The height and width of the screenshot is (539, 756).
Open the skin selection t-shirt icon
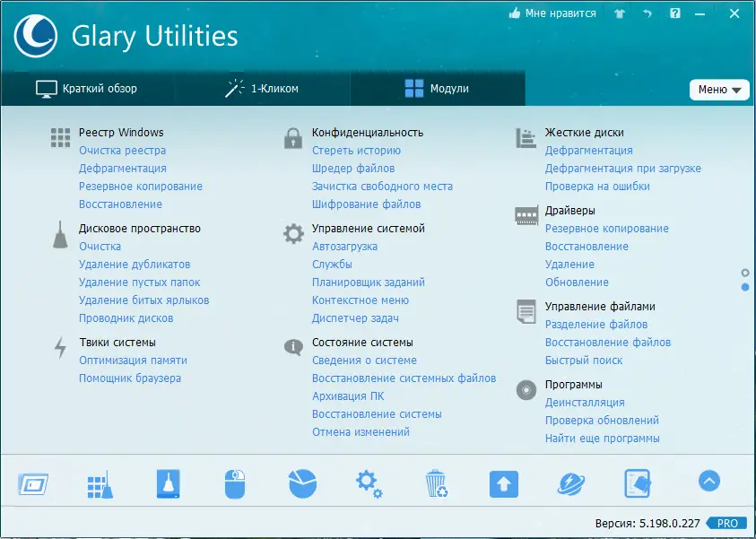[x=620, y=13]
